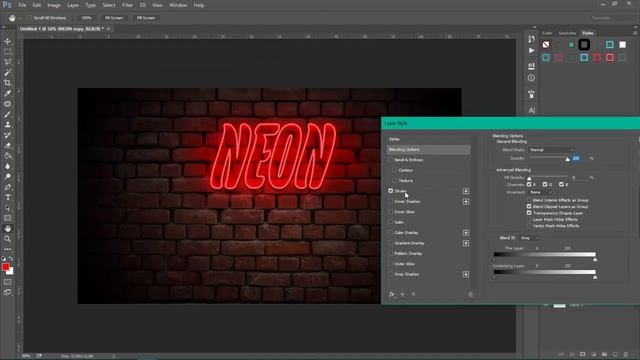Viewport: 640px width, 360px height.
Task: Open the Image menu
Action: point(54,5)
